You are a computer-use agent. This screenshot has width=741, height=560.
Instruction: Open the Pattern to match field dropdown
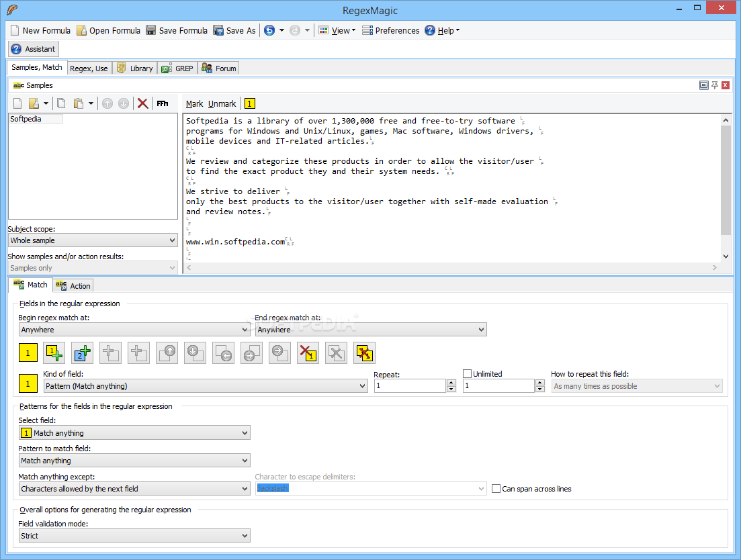[134, 461]
